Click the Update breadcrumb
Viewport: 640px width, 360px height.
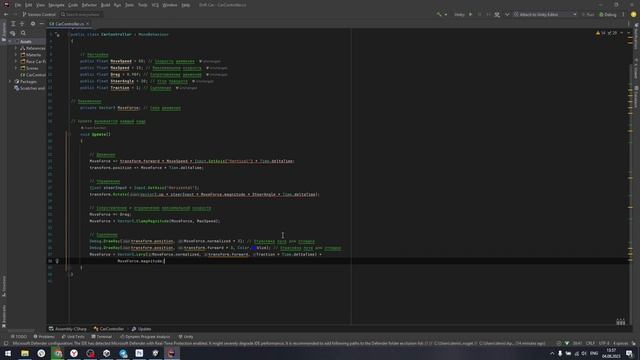[x=141, y=329]
